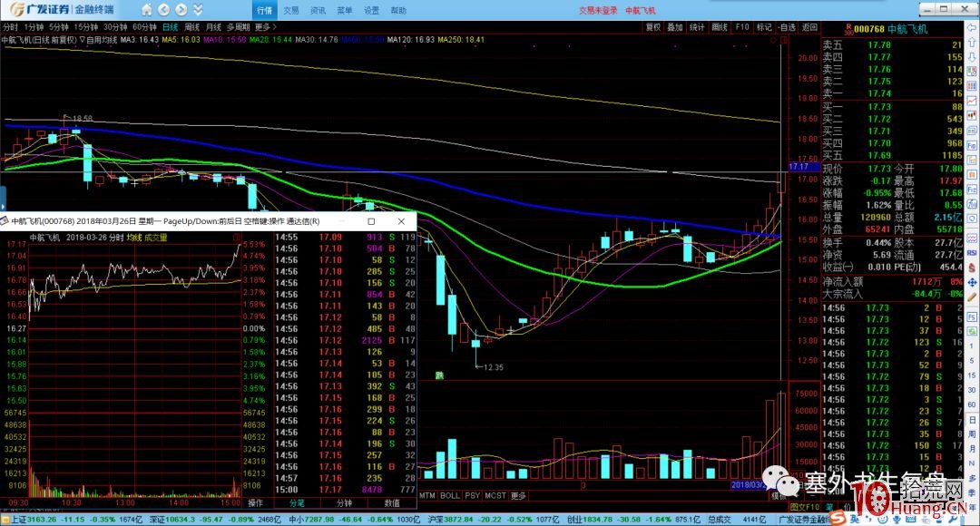Image resolution: width=980 pixels, height=526 pixels.
Task: Open the MCST indicator tab
Action: 495,495
